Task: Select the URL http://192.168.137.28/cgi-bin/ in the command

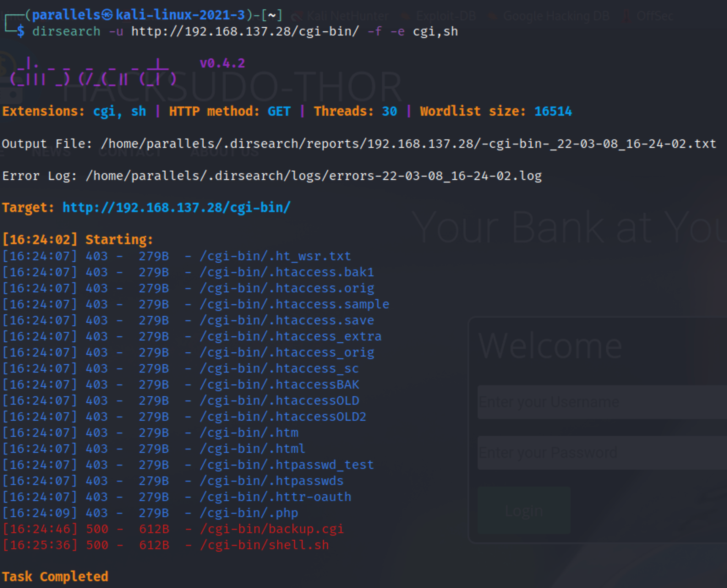Action: pos(245,32)
